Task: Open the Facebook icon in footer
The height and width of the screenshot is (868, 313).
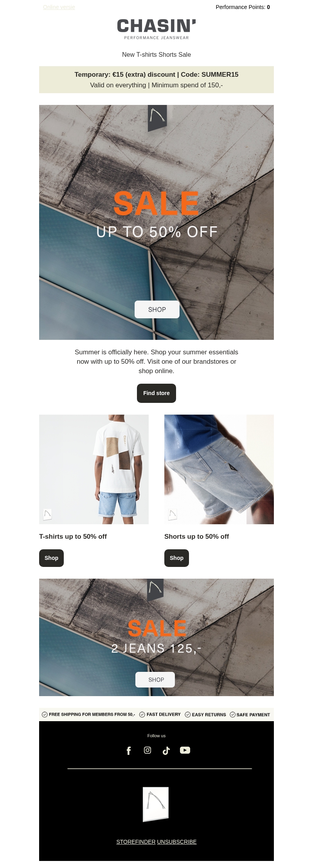Action: [128, 750]
